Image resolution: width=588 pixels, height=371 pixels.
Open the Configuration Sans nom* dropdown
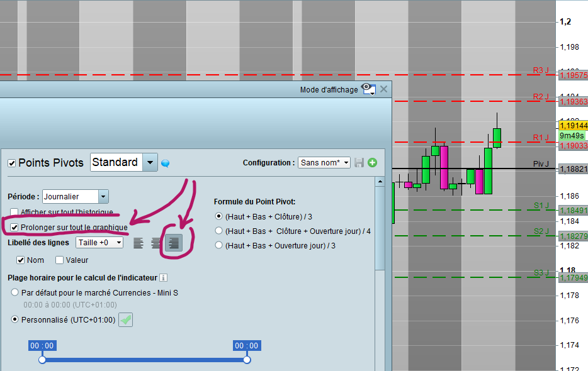tap(324, 163)
